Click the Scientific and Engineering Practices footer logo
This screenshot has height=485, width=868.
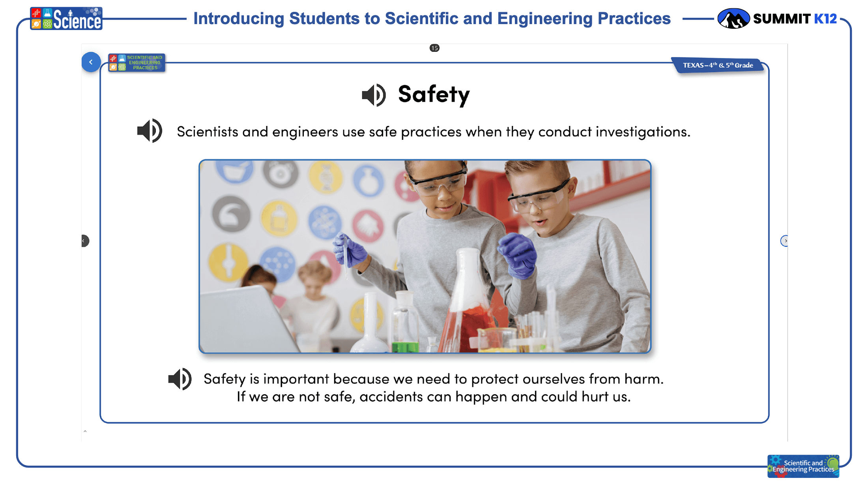(803, 466)
